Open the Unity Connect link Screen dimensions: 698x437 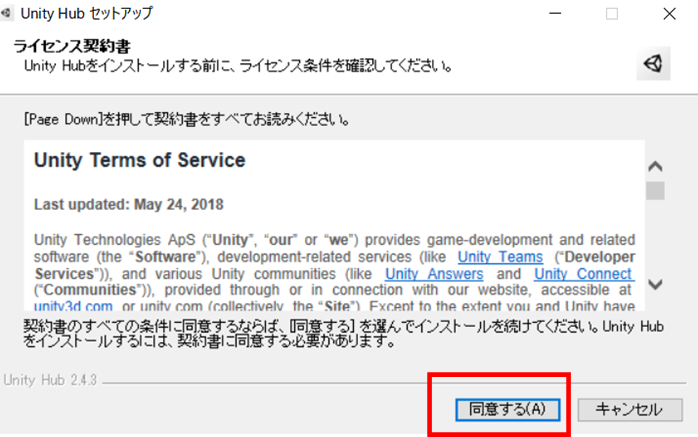click(x=584, y=274)
